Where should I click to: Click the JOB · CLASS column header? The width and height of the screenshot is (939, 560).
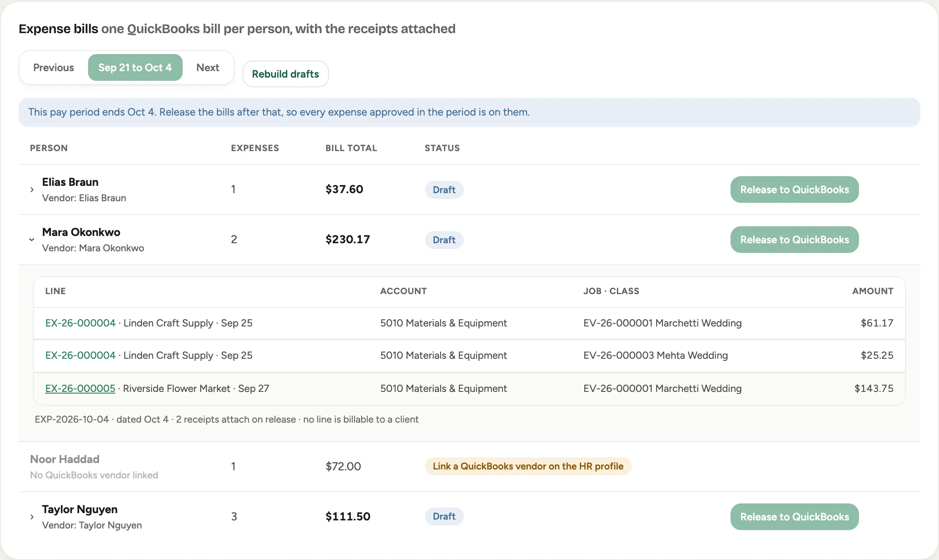click(x=611, y=291)
